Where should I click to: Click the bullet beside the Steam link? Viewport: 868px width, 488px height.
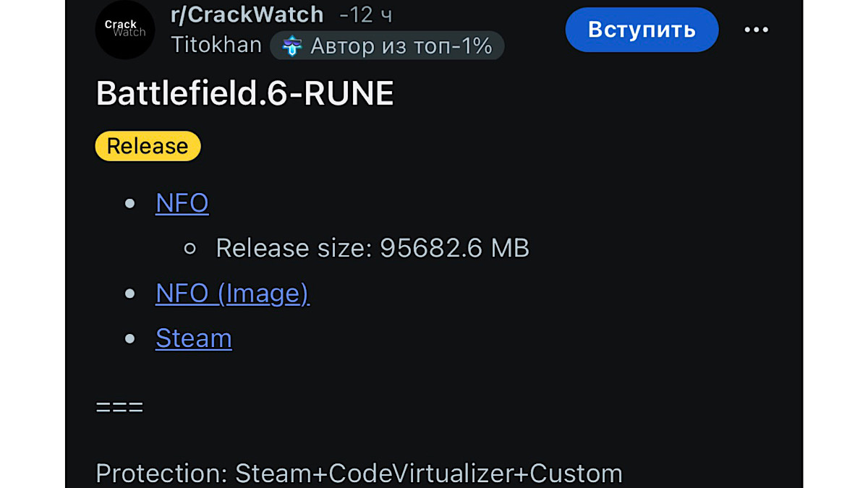pos(130,338)
